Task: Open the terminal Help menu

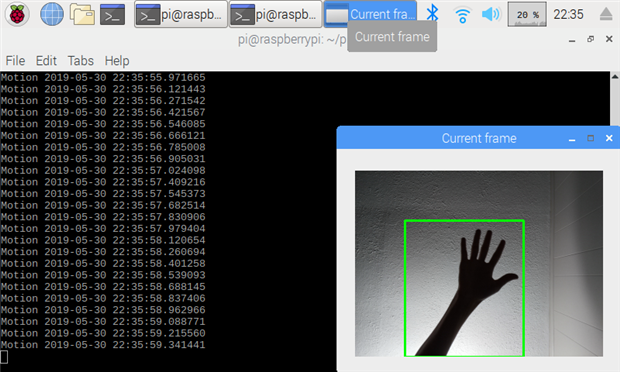Action: coord(117,61)
